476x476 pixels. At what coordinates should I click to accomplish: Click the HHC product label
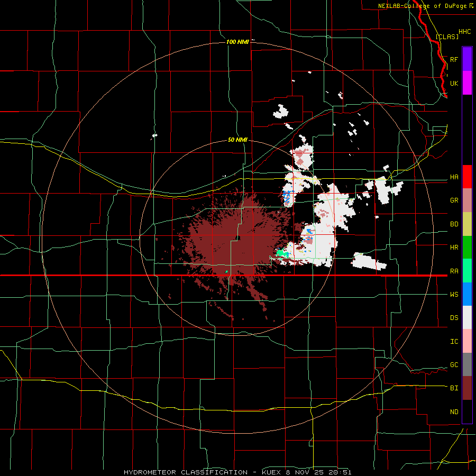coord(464,32)
